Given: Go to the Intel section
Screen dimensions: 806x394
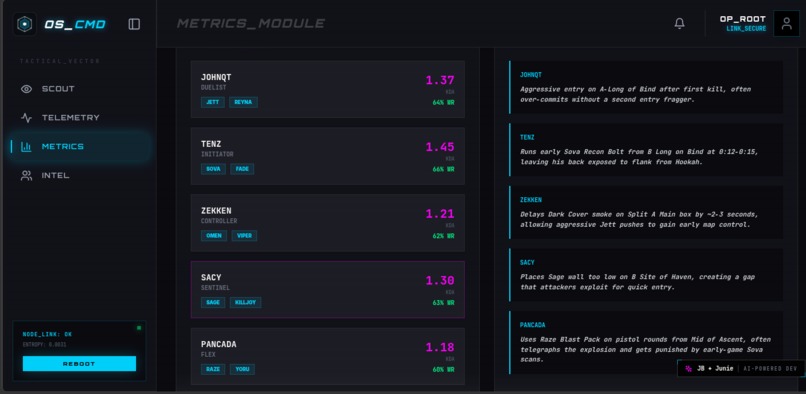Looking at the screenshot, I should click(x=80, y=175).
